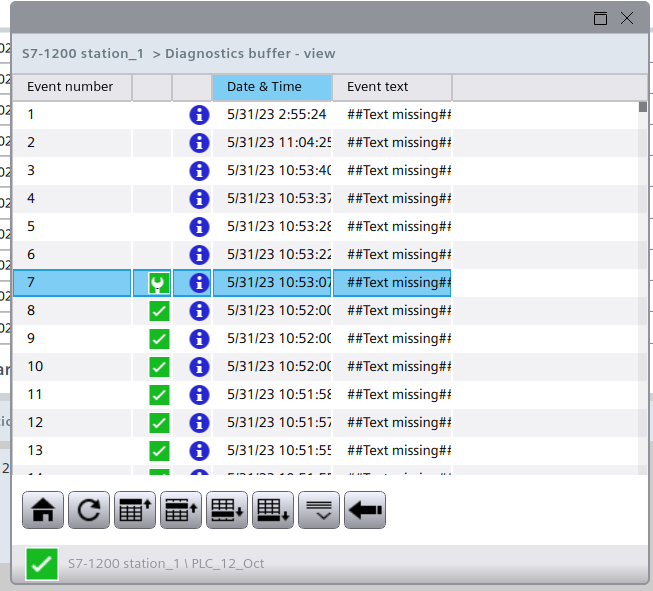
Task: Click info icon of event 5
Action: 199,227
